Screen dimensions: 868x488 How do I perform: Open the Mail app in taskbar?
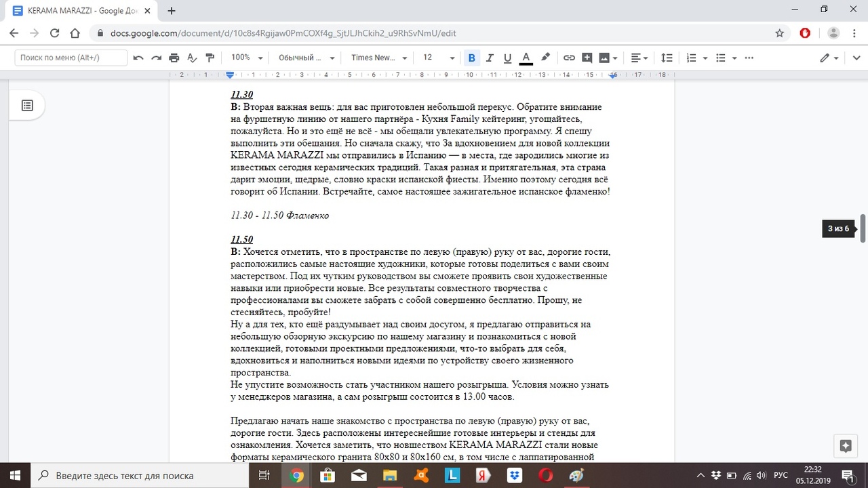359,475
